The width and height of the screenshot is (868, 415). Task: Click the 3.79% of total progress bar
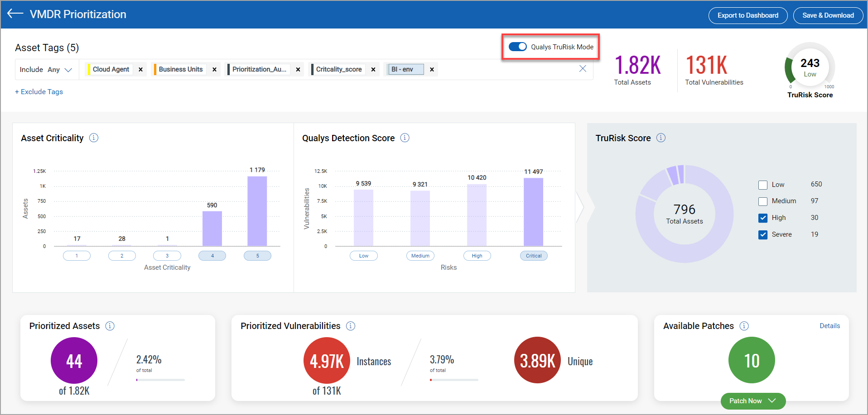(x=454, y=380)
